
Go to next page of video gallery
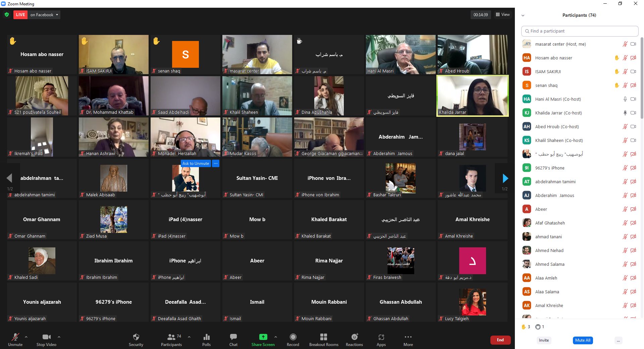505,178
